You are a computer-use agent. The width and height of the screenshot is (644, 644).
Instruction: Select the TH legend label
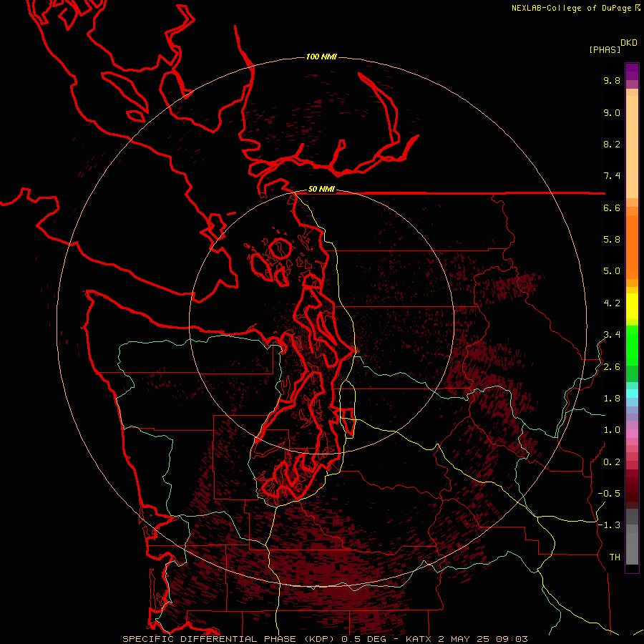pyautogui.click(x=615, y=557)
